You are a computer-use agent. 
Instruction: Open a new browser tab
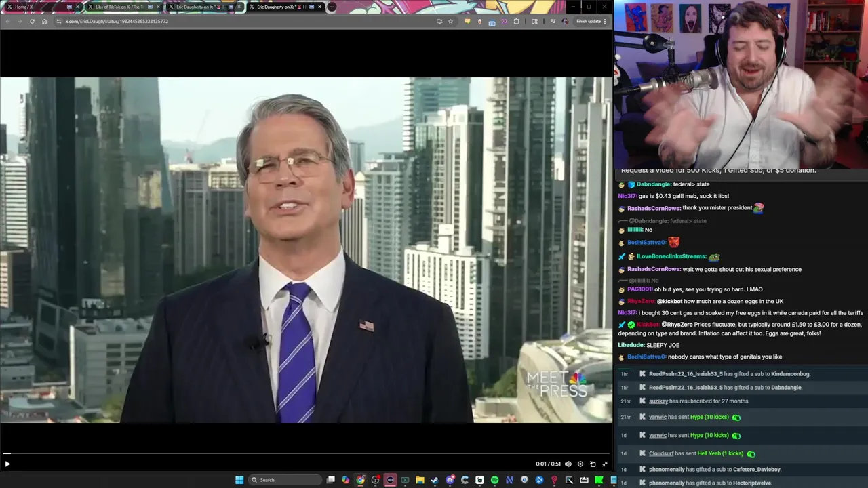coord(332,7)
